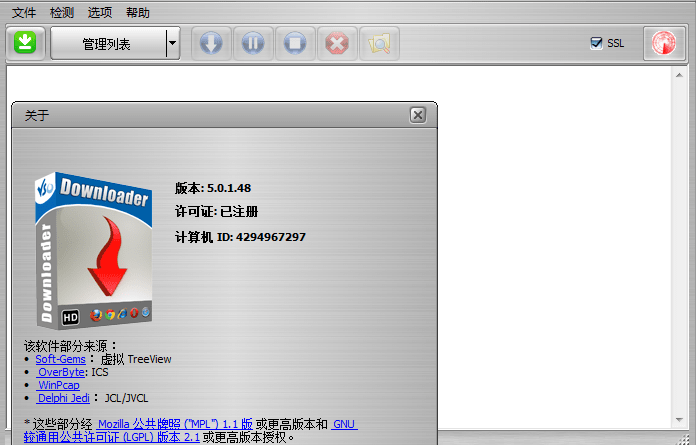Open the 管理列表 dropdown arrow
Viewport: 696px width, 445px height.
pos(173,43)
